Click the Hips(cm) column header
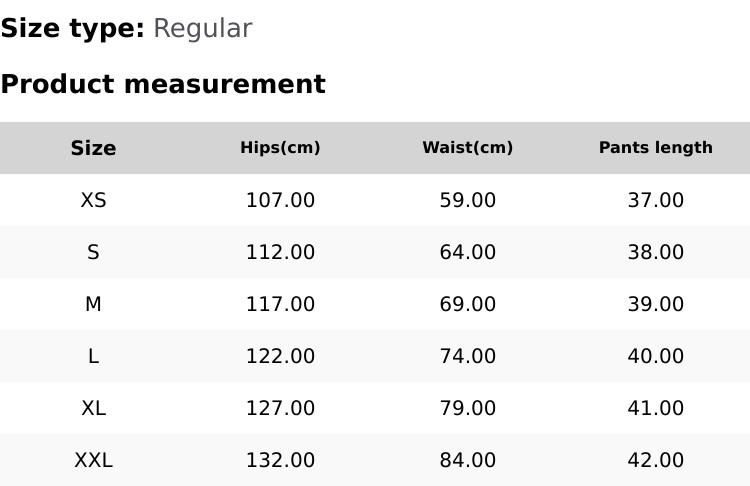The image size is (750, 486). click(x=280, y=148)
